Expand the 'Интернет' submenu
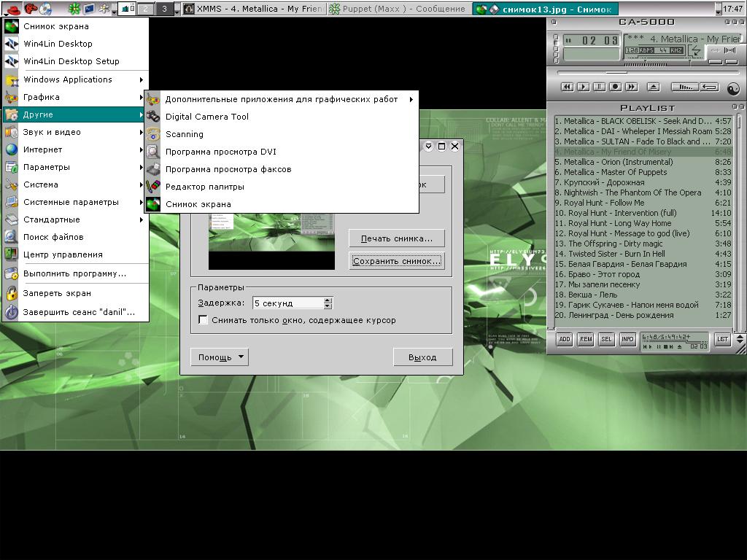Viewport: 747px width, 560px height. tap(75, 149)
